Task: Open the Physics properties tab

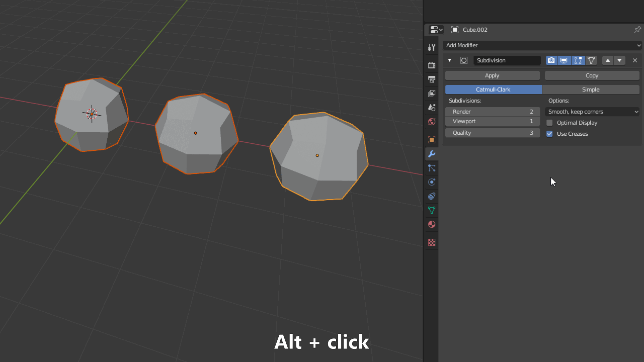Action: [432, 182]
